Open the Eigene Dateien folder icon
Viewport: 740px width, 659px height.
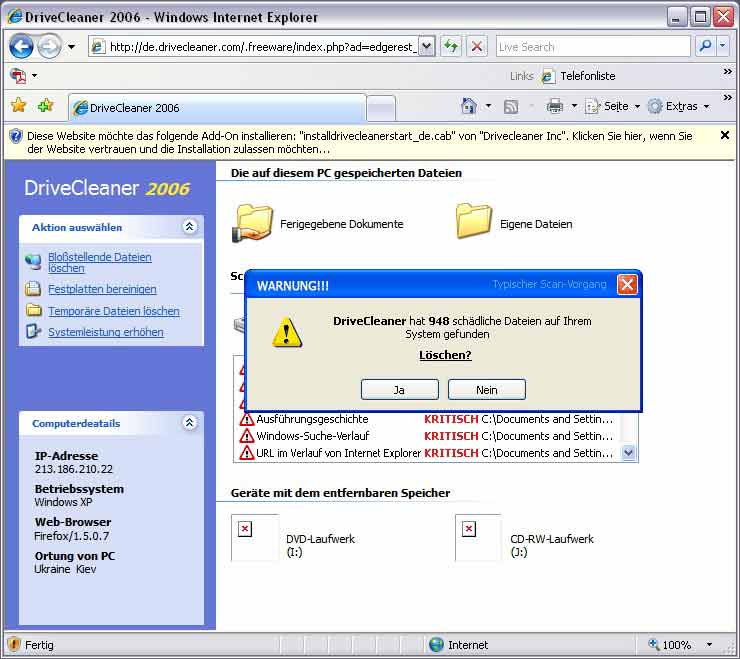(474, 222)
